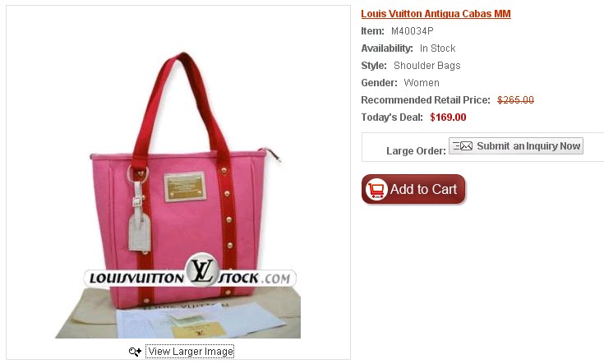Click the LOUISVUITTONSTOCK.COM watermark text
This screenshot has height=364, width=604.
190,278
